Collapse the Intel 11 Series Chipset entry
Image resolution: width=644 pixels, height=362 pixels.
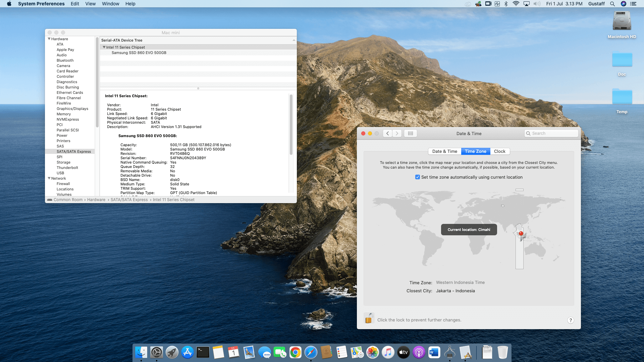pos(104,47)
